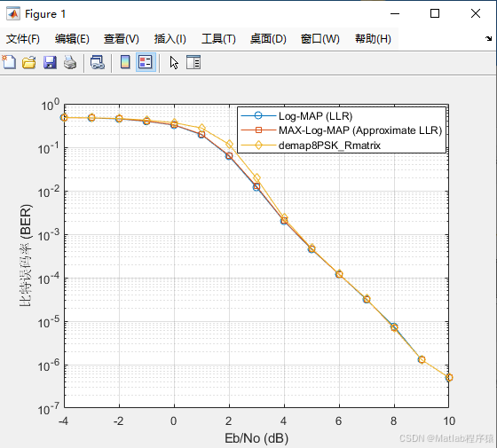Click the MATLAB logo in the title bar
Viewport: 497px width, 448px height.
pyautogui.click(x=13, y=13)
